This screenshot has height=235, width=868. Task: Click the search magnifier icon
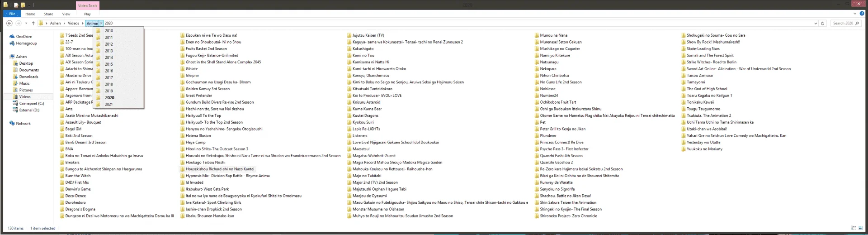click(x=857, y=23)
